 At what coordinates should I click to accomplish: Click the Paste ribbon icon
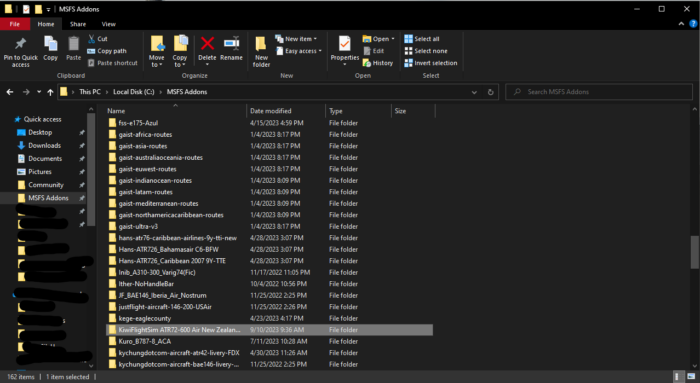74,48
